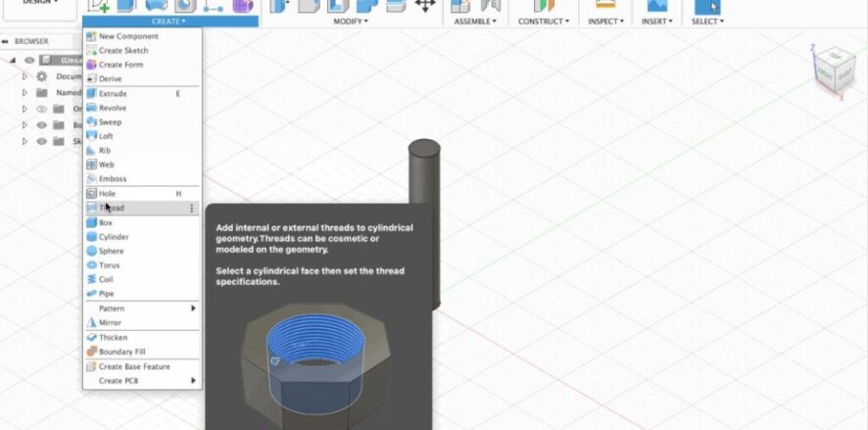Toggle visibility eye of root component
This screenshot has width=868, height=430.
tap(29, 60)
